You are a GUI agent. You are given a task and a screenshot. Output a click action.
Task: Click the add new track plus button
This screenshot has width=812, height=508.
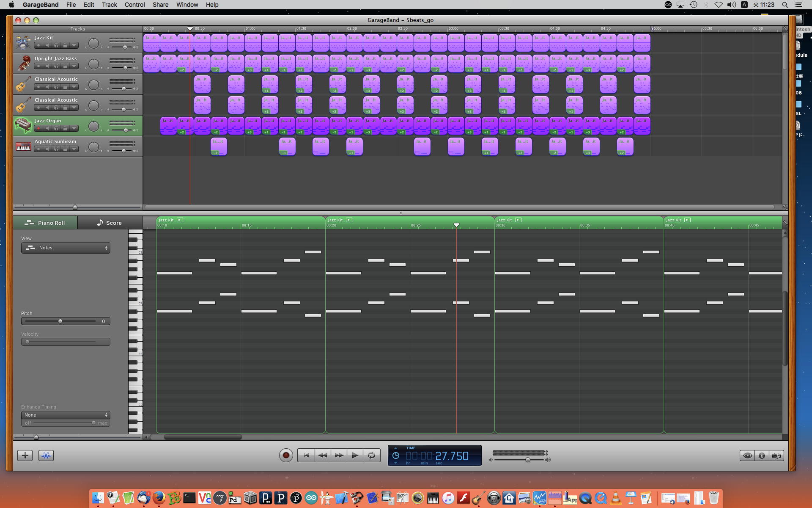pyautogui.click(x=25, y=456)
